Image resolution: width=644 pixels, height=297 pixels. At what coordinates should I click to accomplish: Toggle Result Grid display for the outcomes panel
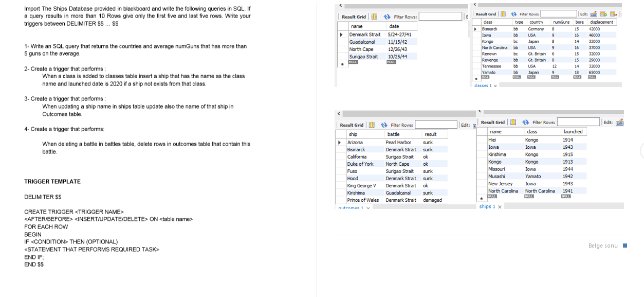(352, 125)
